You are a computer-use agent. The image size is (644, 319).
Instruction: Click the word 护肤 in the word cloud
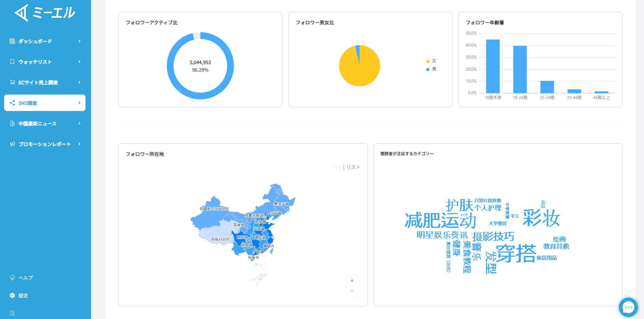click(459, 205)
